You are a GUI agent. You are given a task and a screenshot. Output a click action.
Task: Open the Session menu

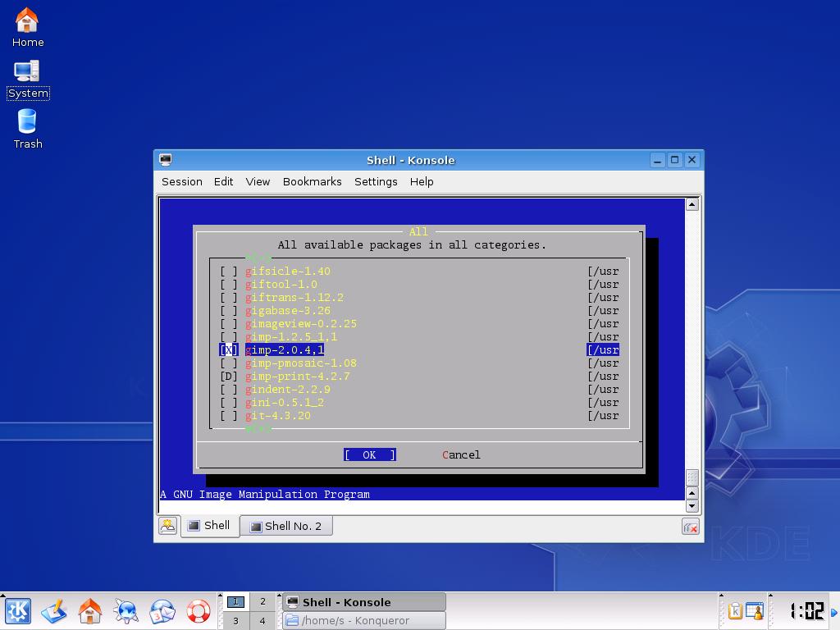(x=182, y=181)
